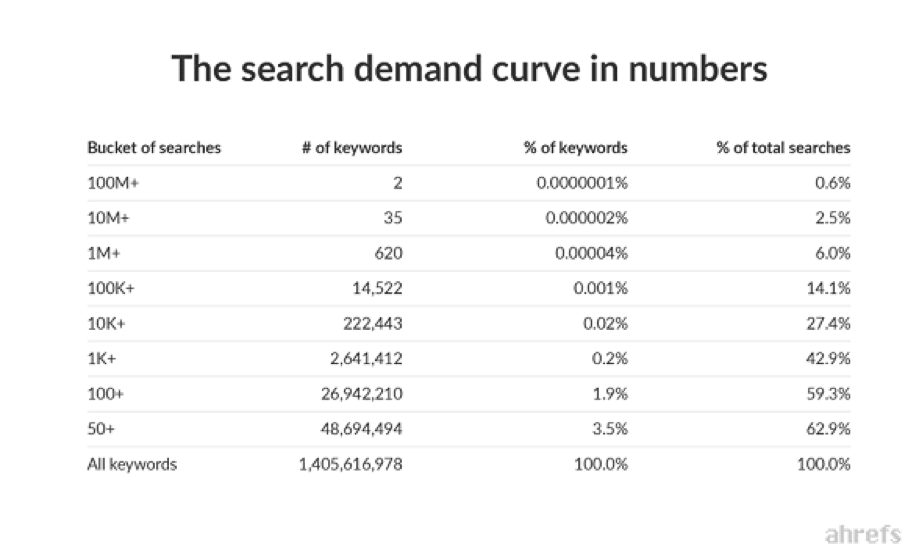Select the 100K+ bucket row label
This screenshot has width=919, height=558.
(x=107, y=288)
